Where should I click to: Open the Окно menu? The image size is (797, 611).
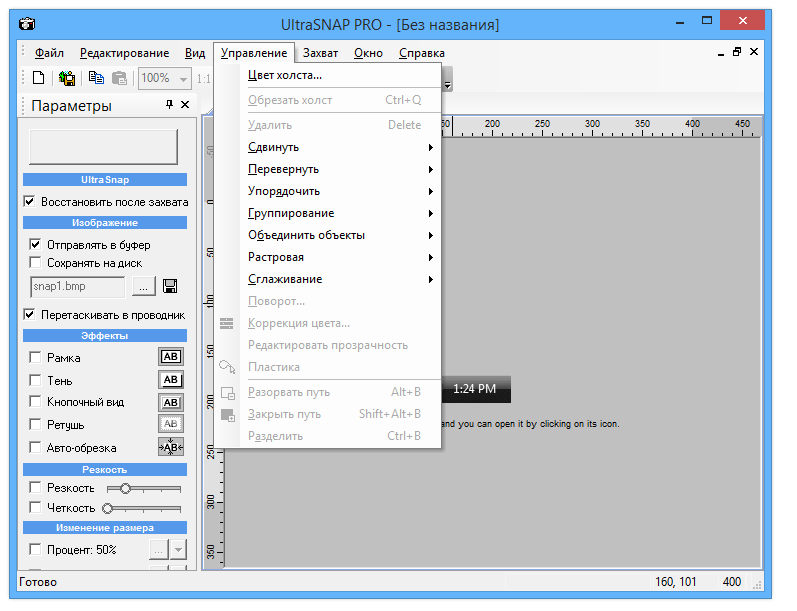pyautogui.click(x=368, y=53)
